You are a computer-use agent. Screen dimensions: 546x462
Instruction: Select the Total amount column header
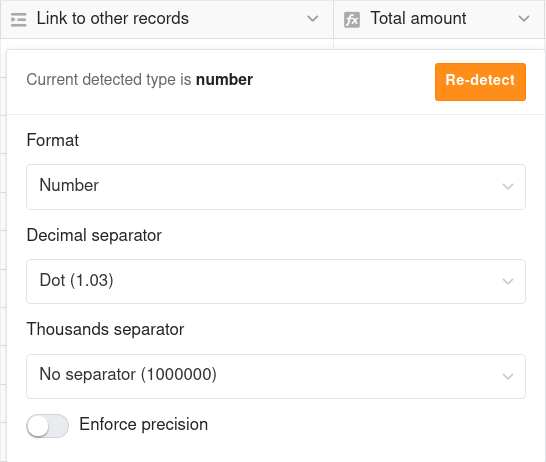click(439, 19)
